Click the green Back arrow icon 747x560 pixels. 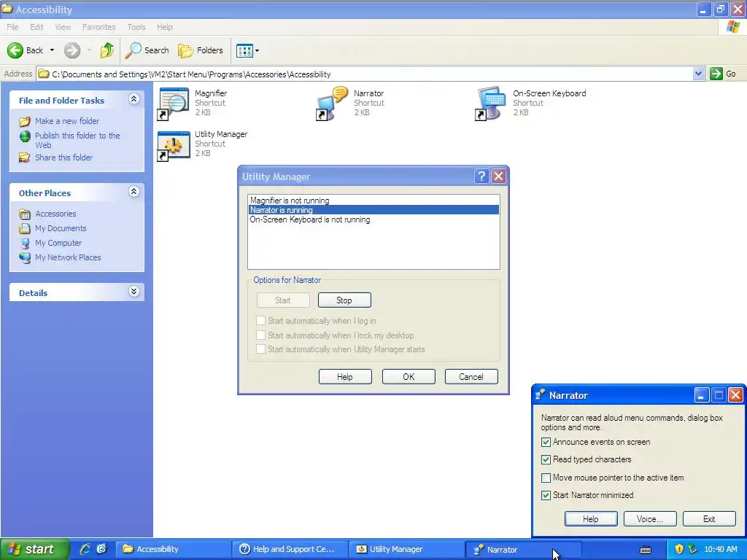click(15, 50)
